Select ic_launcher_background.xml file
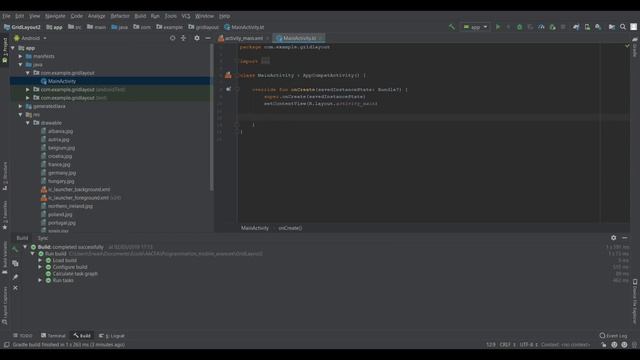 [x=79, y=189]
